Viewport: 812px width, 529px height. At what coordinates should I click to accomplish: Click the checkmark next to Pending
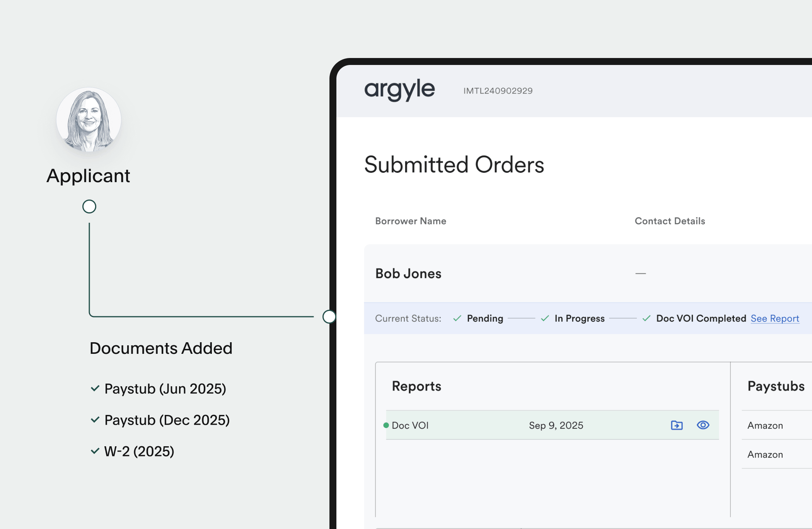(x=457, y=318)
